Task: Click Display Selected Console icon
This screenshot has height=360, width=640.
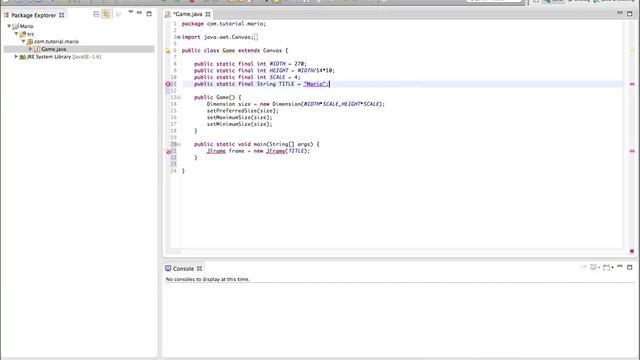Action: pos(593,267)
